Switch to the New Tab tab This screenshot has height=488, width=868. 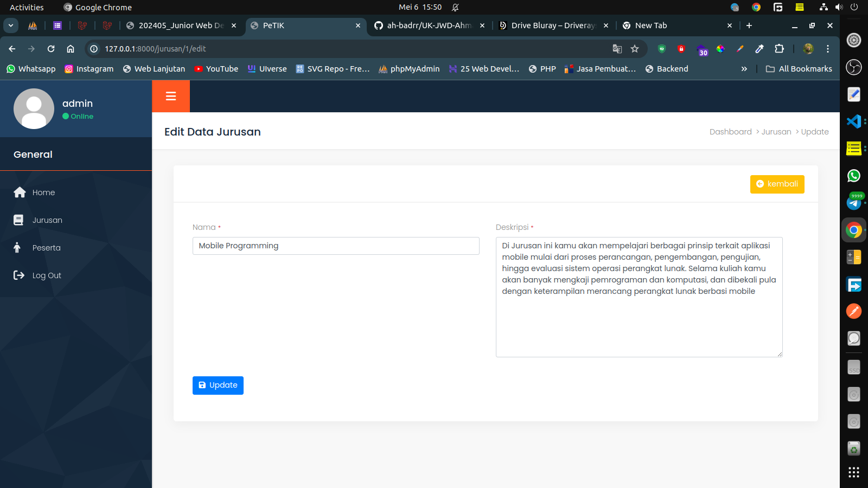pos(678,25)
